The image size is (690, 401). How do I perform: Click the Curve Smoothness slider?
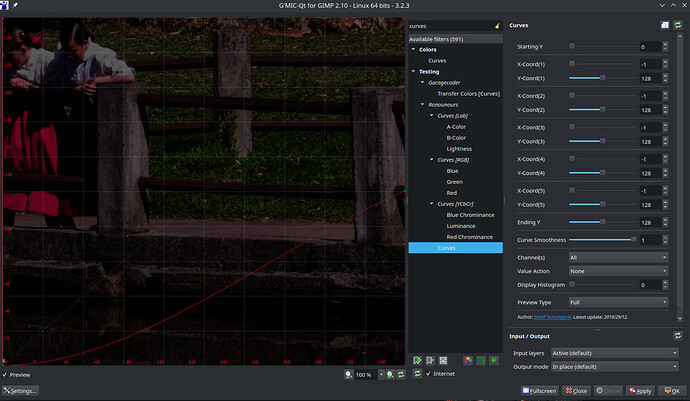click(x=601, y=240)
